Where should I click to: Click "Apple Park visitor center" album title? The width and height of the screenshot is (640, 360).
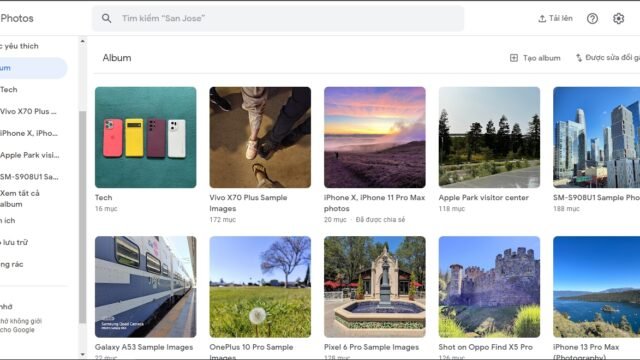484,198
